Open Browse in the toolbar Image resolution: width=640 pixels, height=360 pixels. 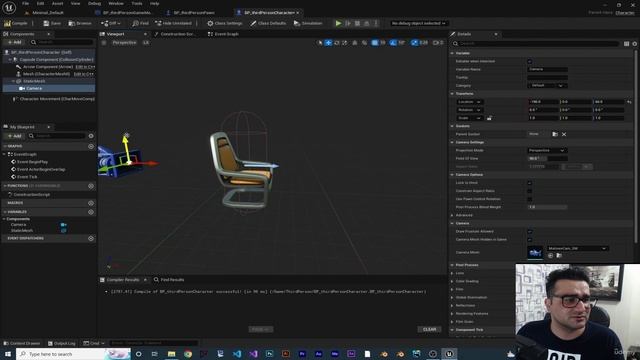pyautogui.click(x=80, y=23)
